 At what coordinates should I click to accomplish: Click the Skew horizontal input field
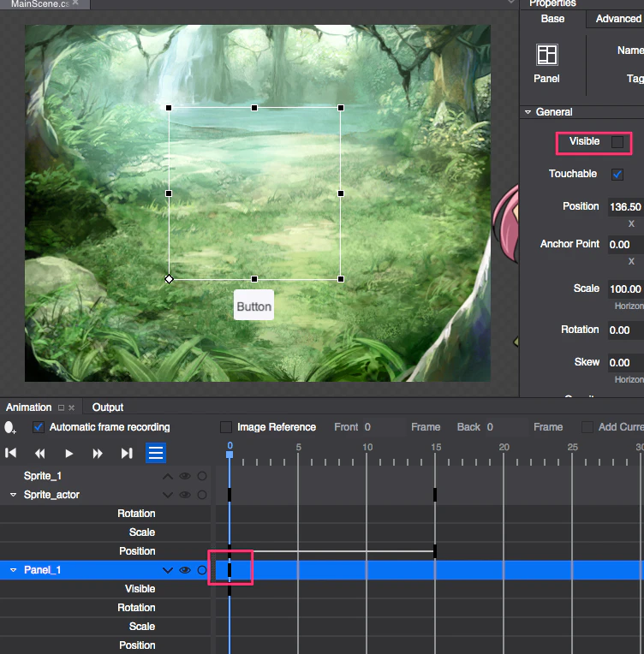[x=626, y=363]
